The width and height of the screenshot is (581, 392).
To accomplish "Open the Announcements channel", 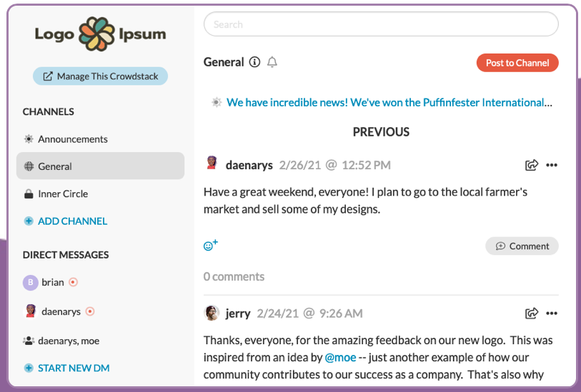I will click(72, 139).
